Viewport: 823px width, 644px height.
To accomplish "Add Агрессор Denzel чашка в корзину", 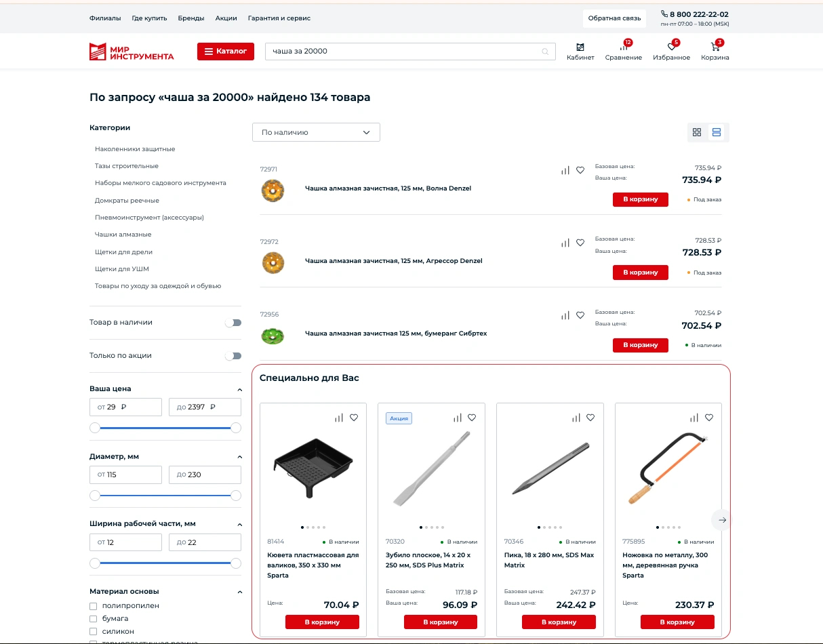I will 641,272.
